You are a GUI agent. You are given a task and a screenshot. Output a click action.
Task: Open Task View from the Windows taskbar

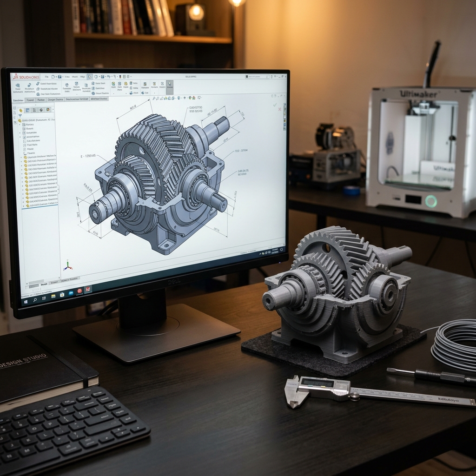tap(44, 298)
